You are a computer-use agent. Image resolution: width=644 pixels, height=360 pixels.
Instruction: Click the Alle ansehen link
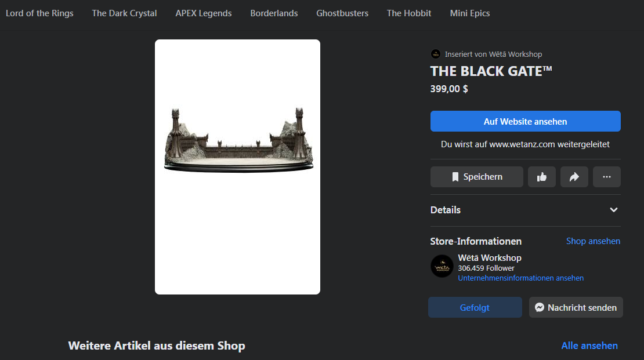coord(589,346)
